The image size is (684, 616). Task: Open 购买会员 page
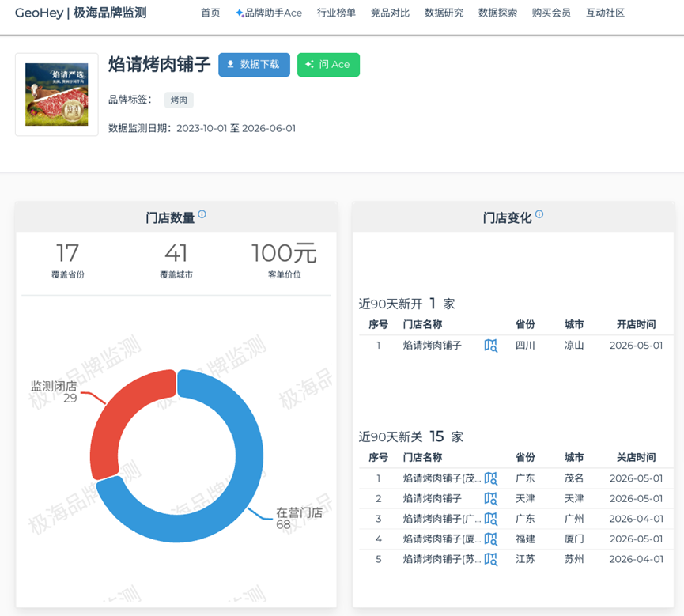pyautogui.click(x=551, y=13)
